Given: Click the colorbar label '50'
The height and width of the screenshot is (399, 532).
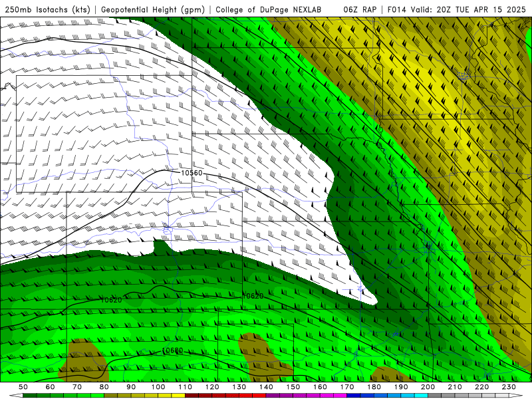Looking at the screenshot, I should point(23,387).
